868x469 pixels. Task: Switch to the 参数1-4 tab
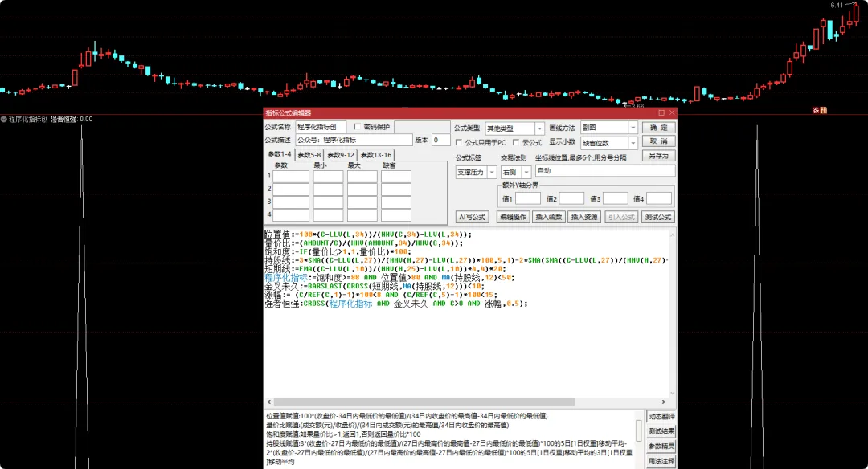point(280,154)
